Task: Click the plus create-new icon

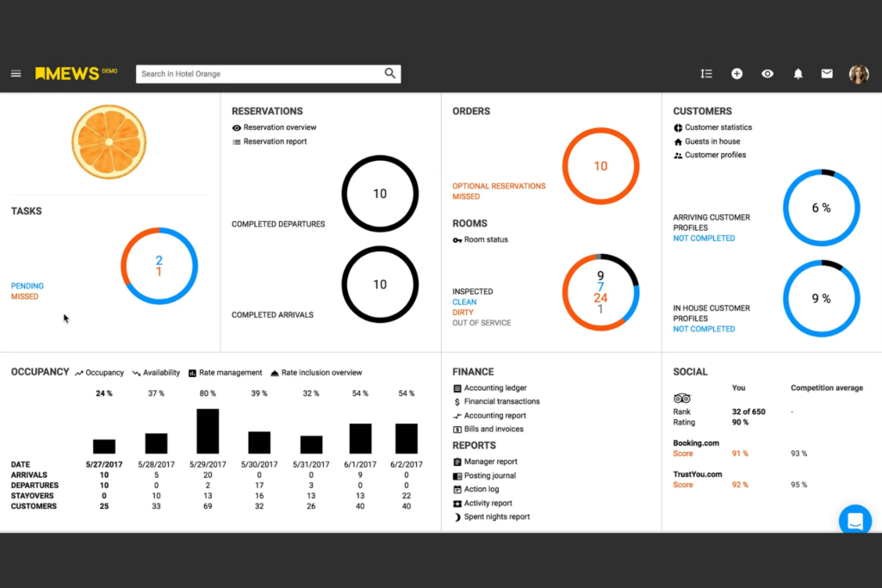Action: click(x=737, y=74)
